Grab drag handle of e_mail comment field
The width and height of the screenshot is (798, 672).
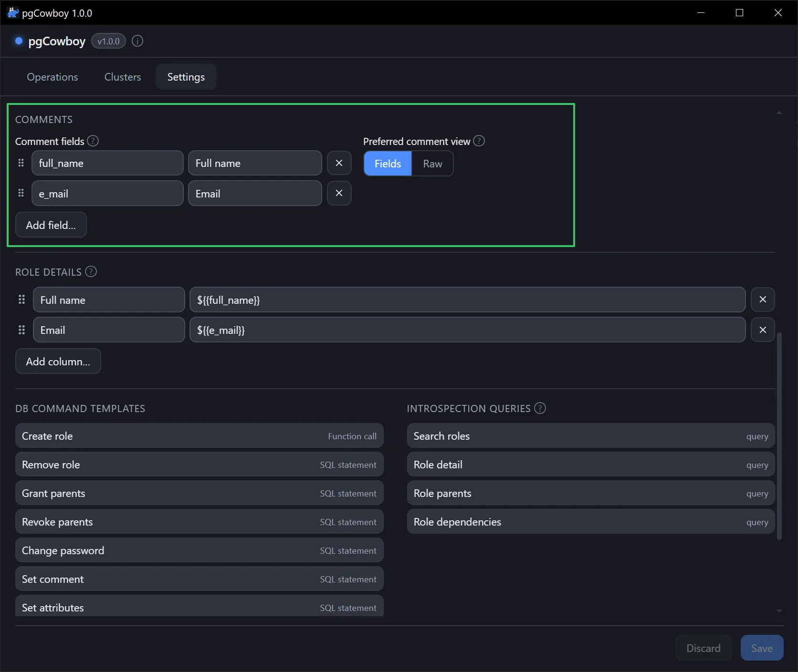(21, 193)
